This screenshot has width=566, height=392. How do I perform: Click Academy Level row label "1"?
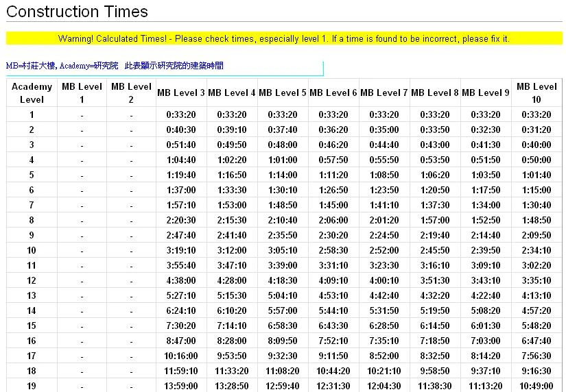(32, 114)
